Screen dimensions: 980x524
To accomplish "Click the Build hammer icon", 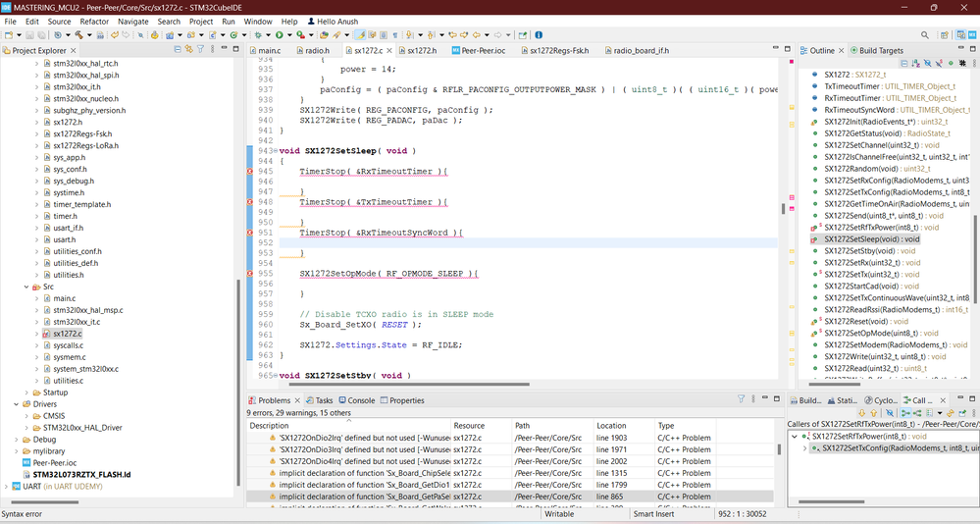I will (78, 35).
